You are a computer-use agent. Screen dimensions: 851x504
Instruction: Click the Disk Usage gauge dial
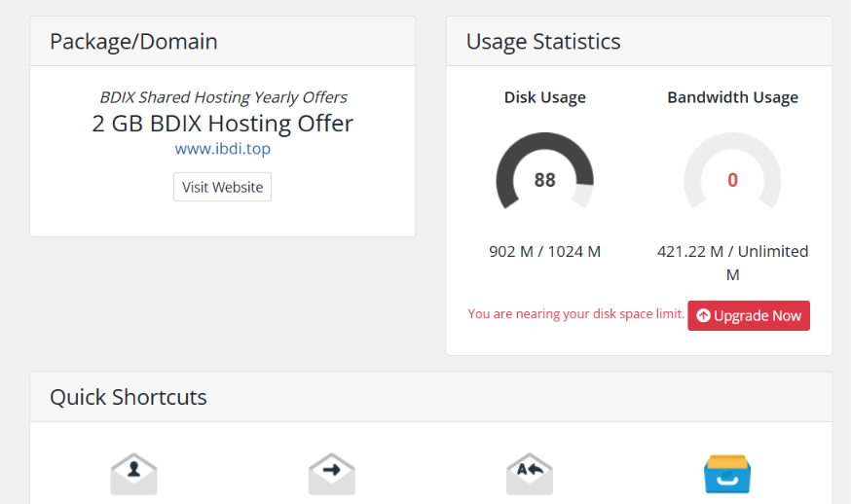tap(545, 173)
